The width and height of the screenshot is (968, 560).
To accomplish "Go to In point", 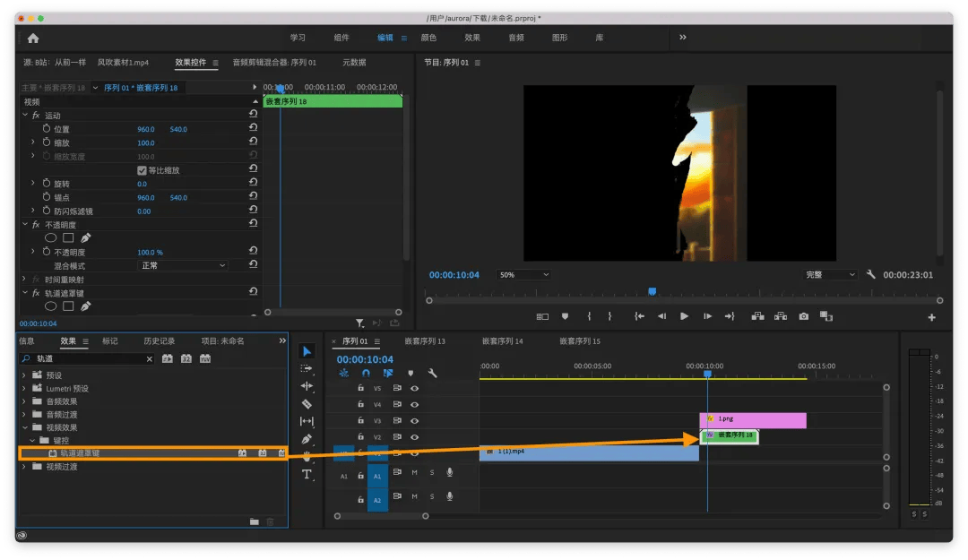I will coord(639,316).
